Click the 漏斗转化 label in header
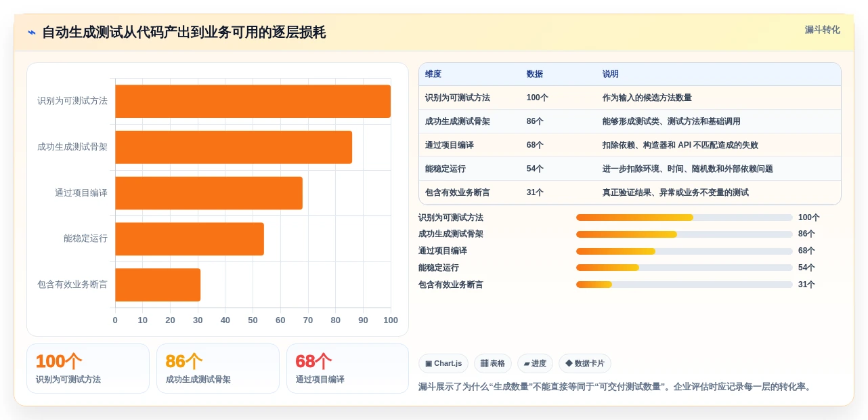 pyautogui.click(x=822, y=30)
